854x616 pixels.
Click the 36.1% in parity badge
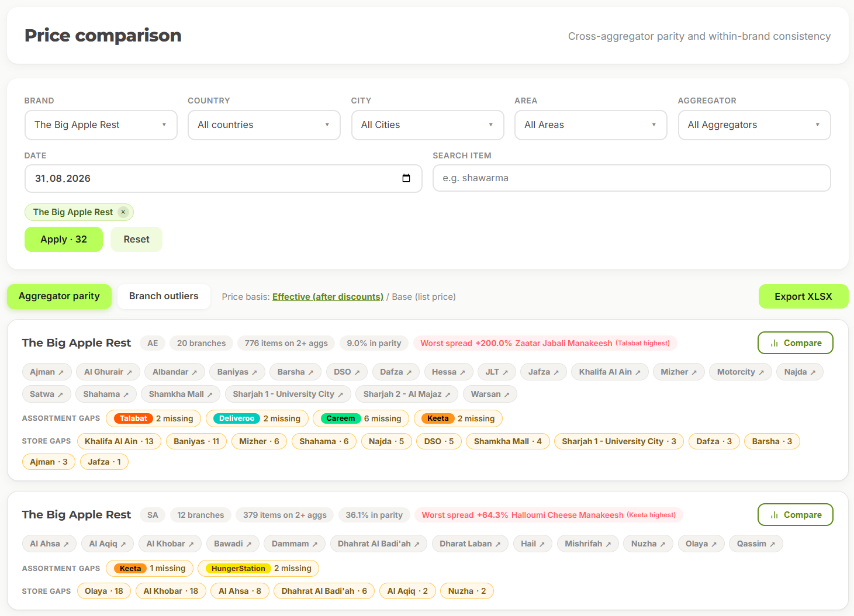point(374,515)
